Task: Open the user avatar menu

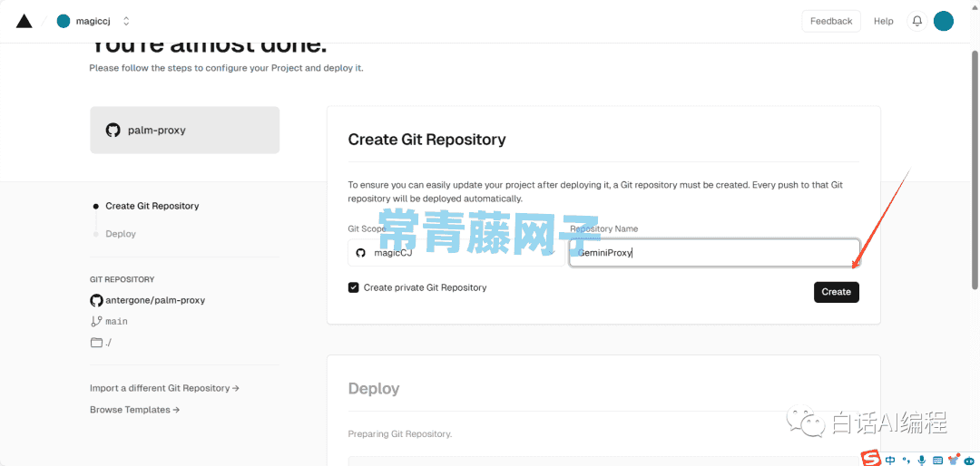Action: click(943, 21)
